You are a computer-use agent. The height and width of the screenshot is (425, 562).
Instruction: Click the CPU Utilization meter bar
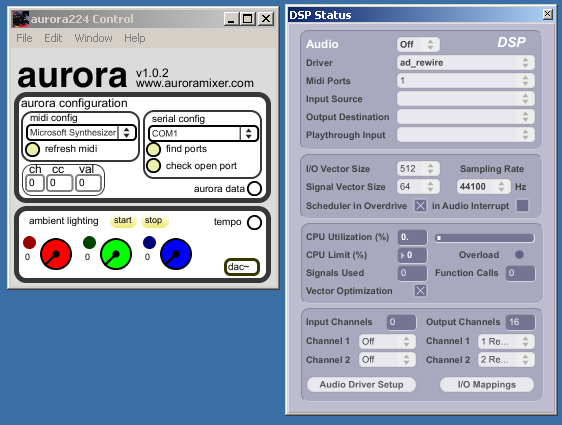(485, 238)
